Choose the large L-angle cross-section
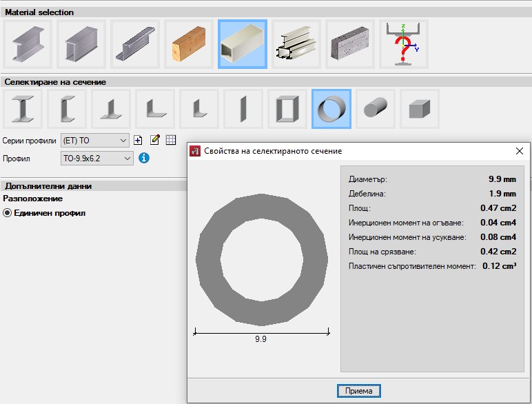Image resolution: width=532 pixels, height=404 pixels. pos(155,109)
